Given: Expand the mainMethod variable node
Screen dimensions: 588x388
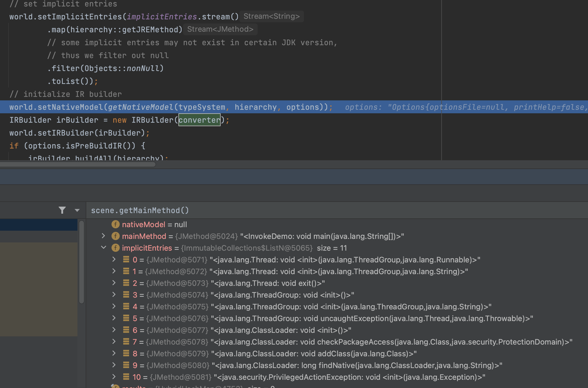Looking at the screenshot, I should [x=103, y=236].
